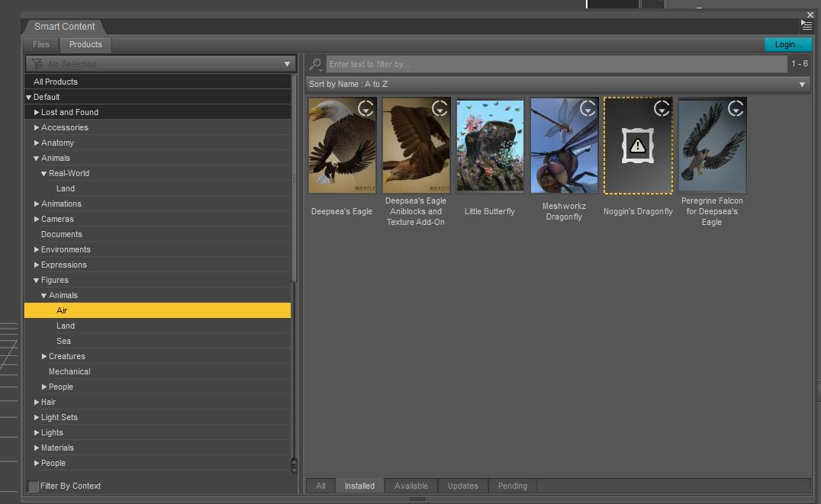The width and height of the screenshot is (821, 504).
Task: Click the 'Noggin's Dragonfly' product label
Action: pyautogui.click(x=638, y=211)
